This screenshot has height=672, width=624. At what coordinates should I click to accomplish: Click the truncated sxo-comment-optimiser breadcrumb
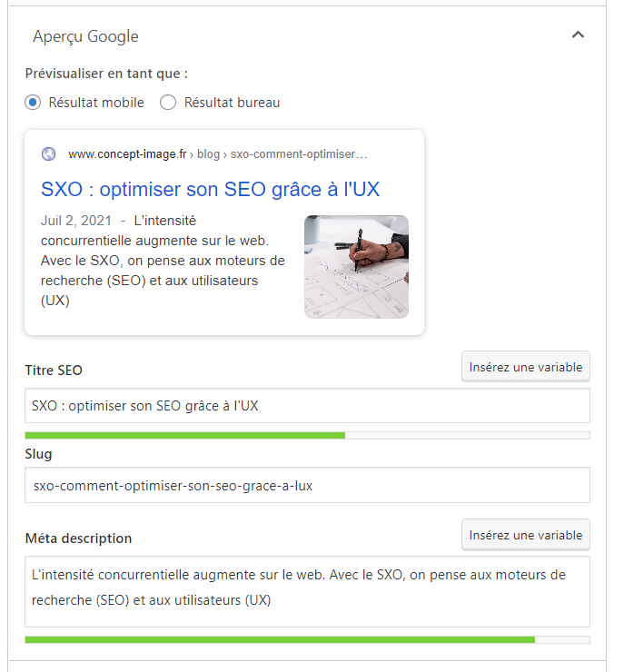[x=299, y=153]
